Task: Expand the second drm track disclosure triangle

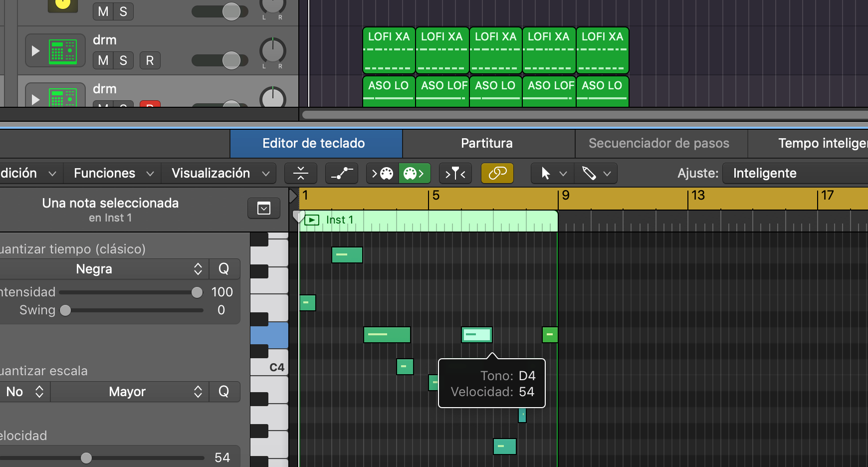Action: [35, 99]
